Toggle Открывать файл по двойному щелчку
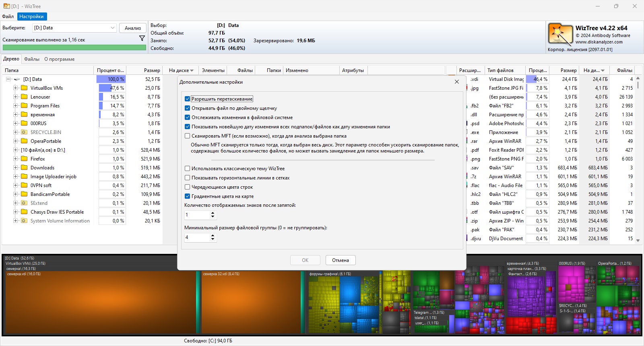This screenshot has width=644, height=346. tap(187, 108)
